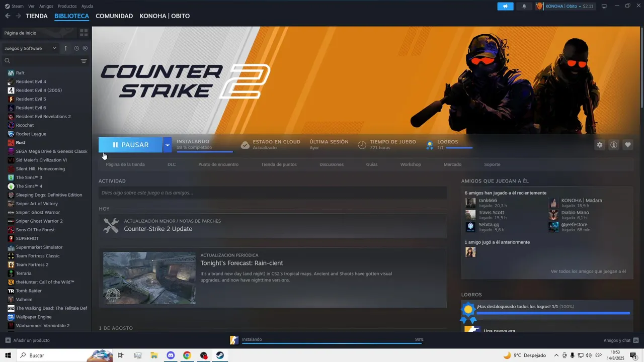Image resolution: width=644 pixels, height=362 pixels.
Task: Open the Ver menu
Action: click(31, 6)
